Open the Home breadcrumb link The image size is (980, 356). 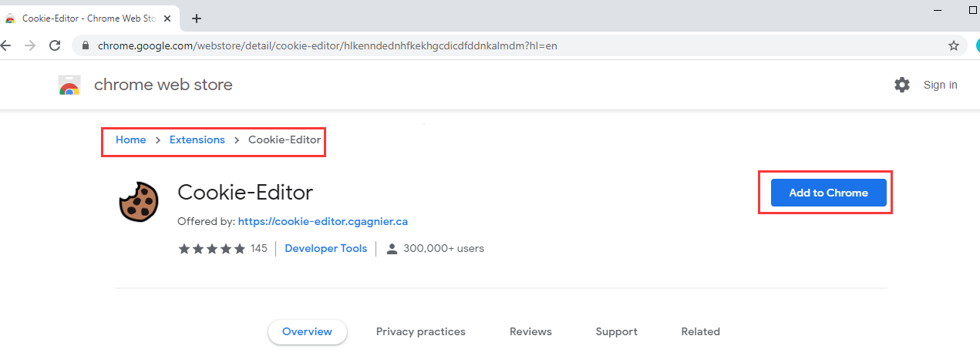(x=130, y=140)
